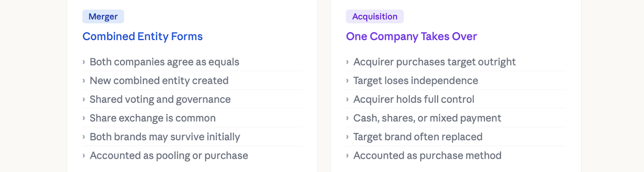Select Both companies agree as equals text
The image size is (644, 172).
tap(164, 62)
